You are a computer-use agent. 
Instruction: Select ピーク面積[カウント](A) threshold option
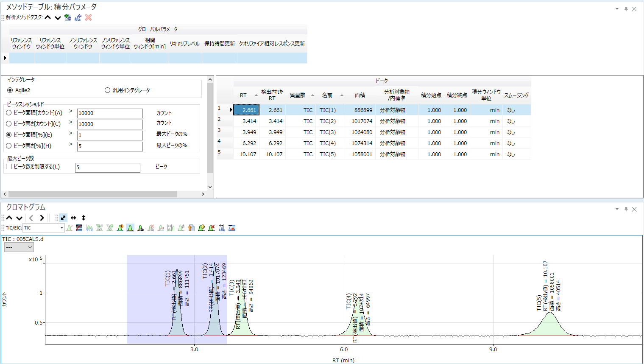click(8, 113)
